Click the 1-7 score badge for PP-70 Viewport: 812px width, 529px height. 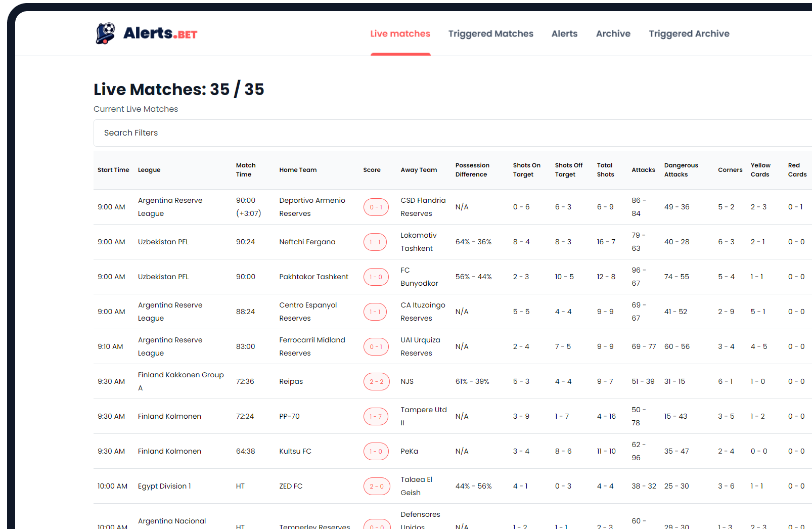[375, 417]
